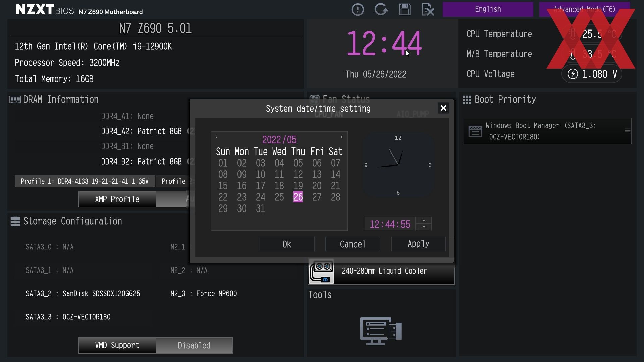This screenshot has height=362, width=644.
Task: Click SATA3_2 SanDisk SDSSDX120GG25 entry
Action: (83, 294)
